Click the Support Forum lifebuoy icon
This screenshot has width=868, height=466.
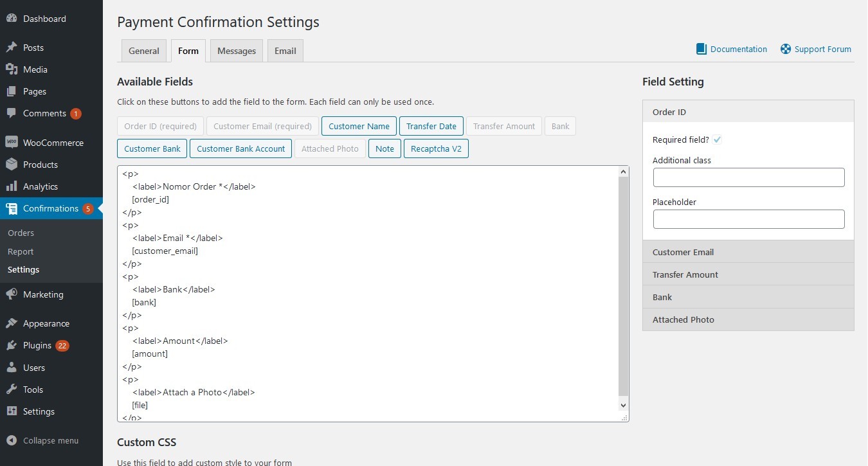coord(786,49)
